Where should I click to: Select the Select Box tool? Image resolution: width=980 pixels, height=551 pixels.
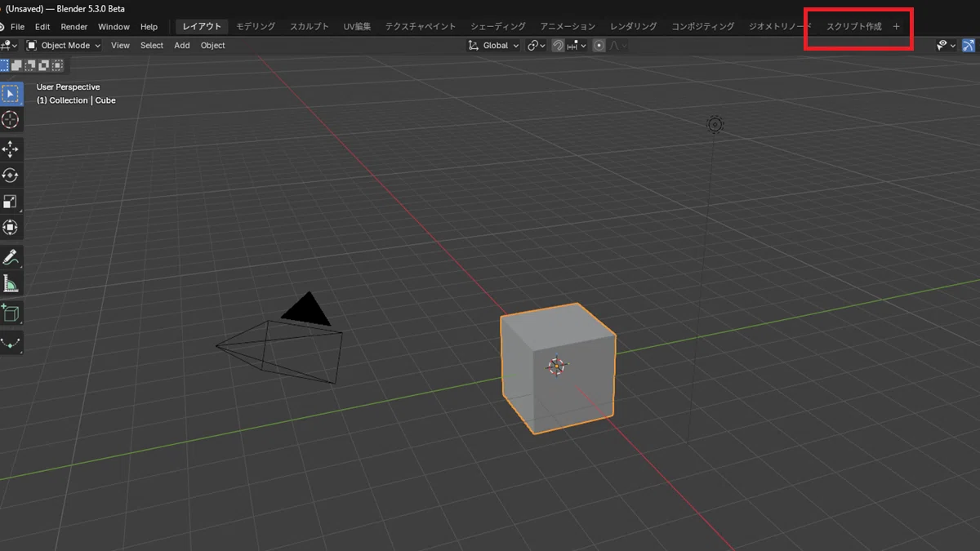[x=11, y=94]
